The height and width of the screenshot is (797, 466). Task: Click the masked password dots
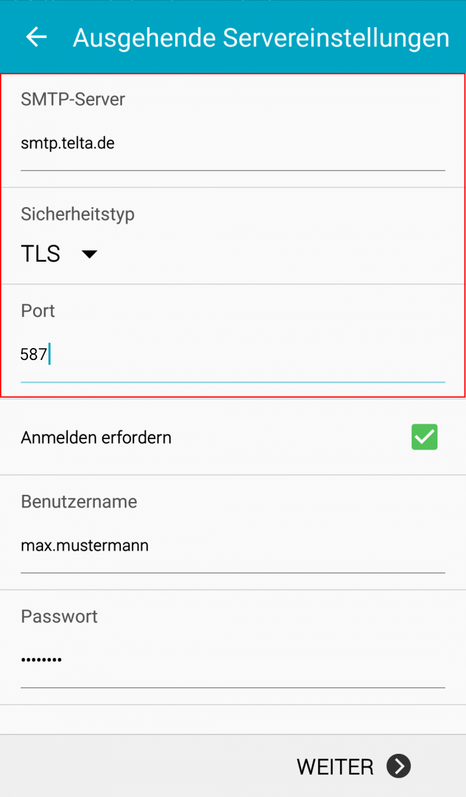tap(41, 660)
